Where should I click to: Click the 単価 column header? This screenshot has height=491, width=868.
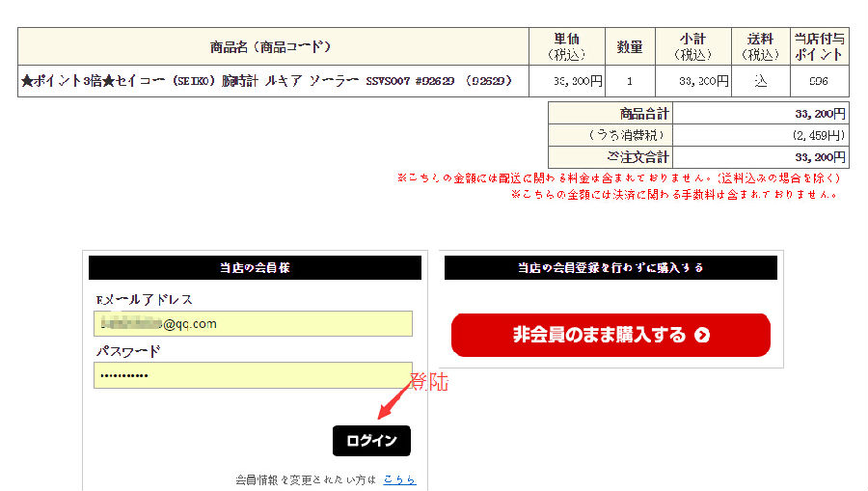[566, 46]
